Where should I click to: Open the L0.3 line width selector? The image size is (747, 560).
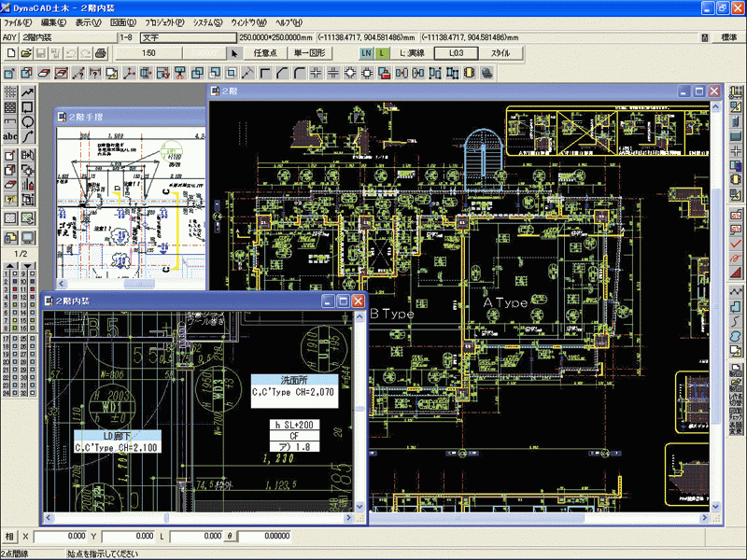(x=457, y=53)
